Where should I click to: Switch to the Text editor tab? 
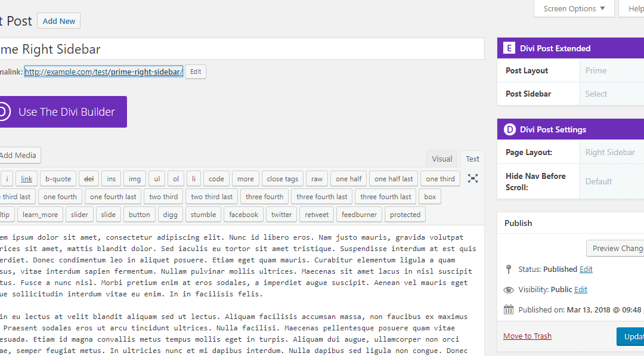tap(472, 159)
